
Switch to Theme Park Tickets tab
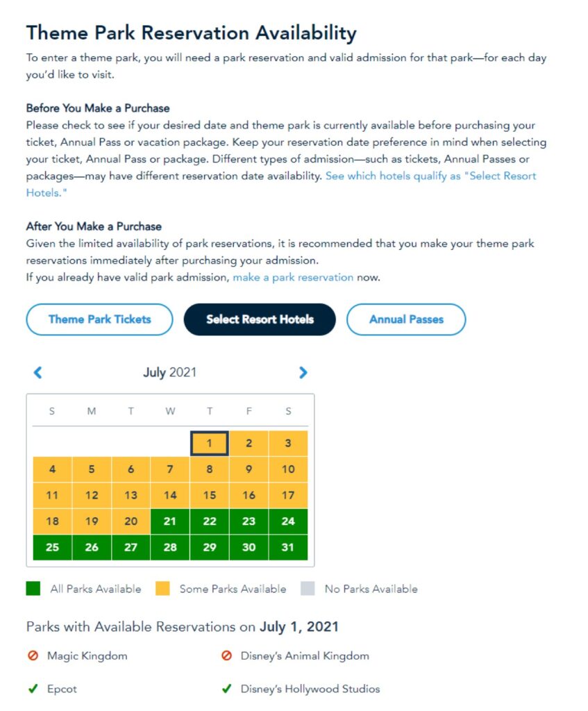point(99,319)
